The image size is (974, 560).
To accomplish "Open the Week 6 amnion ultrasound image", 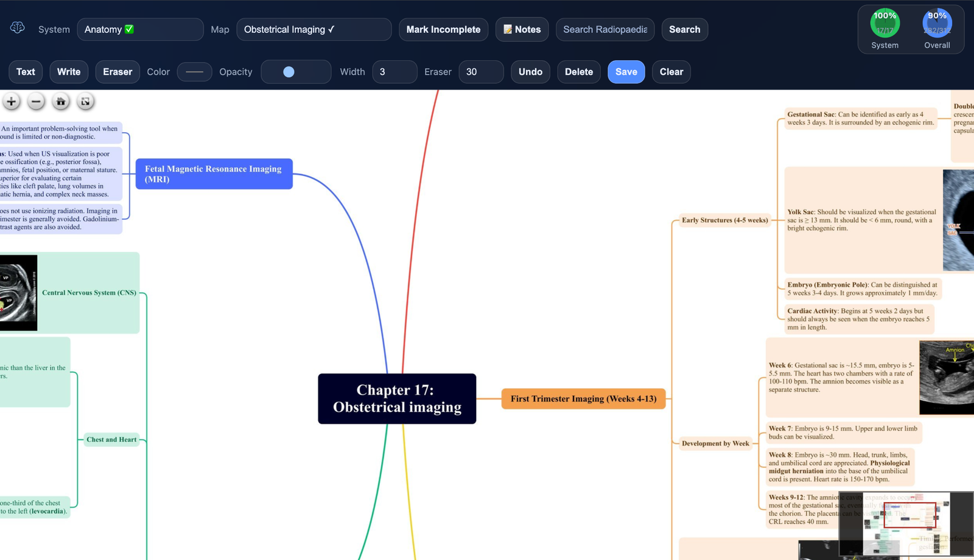I will [x=947, y=377].
